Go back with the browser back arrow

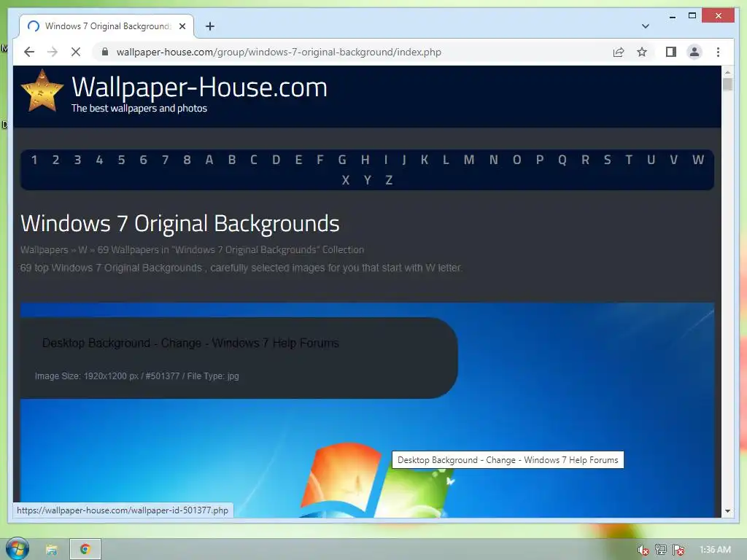(29, 52)
